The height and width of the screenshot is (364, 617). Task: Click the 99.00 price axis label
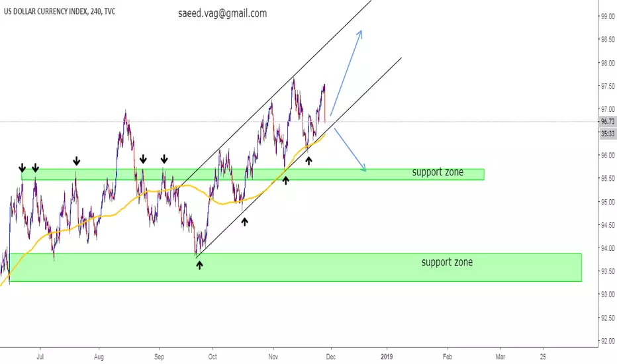click(607, 17)
